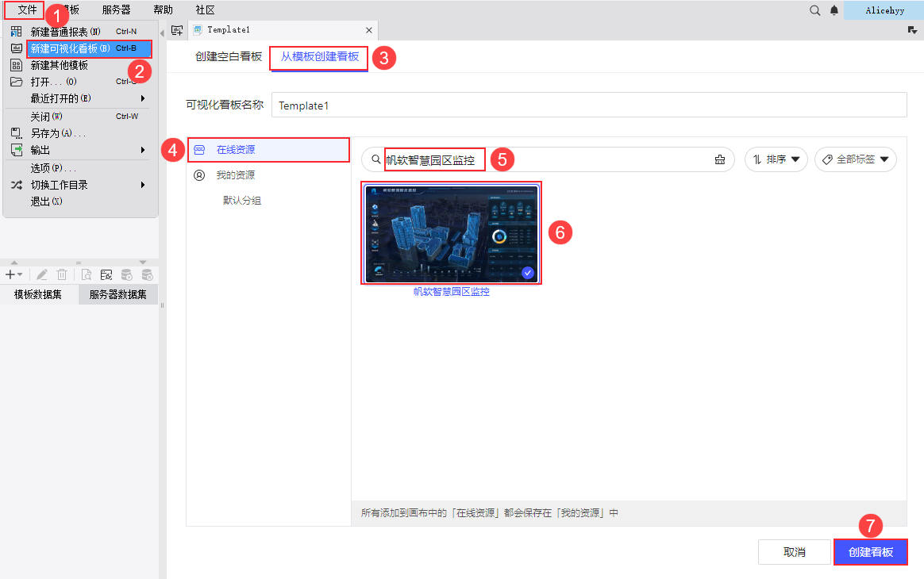Image resolution: width=924 pixels, height=579 pixels.
Task: Close the Template1 tab
Action: (369, 30)
